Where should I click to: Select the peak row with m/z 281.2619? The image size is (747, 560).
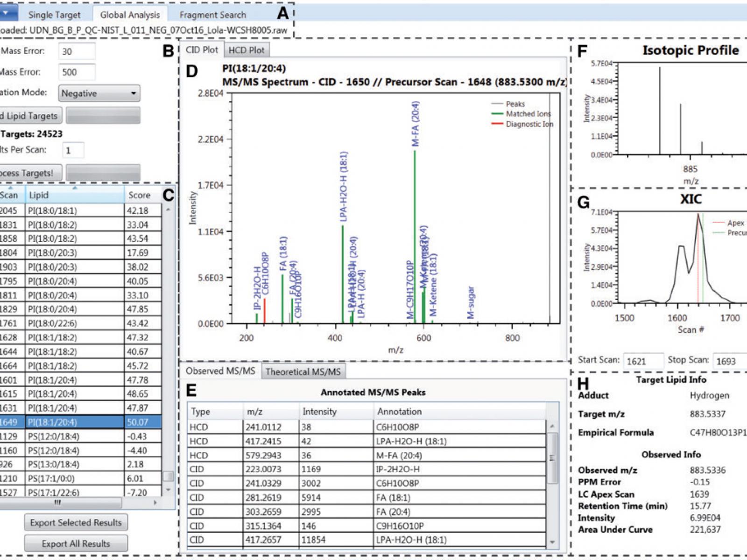[366, 497]
